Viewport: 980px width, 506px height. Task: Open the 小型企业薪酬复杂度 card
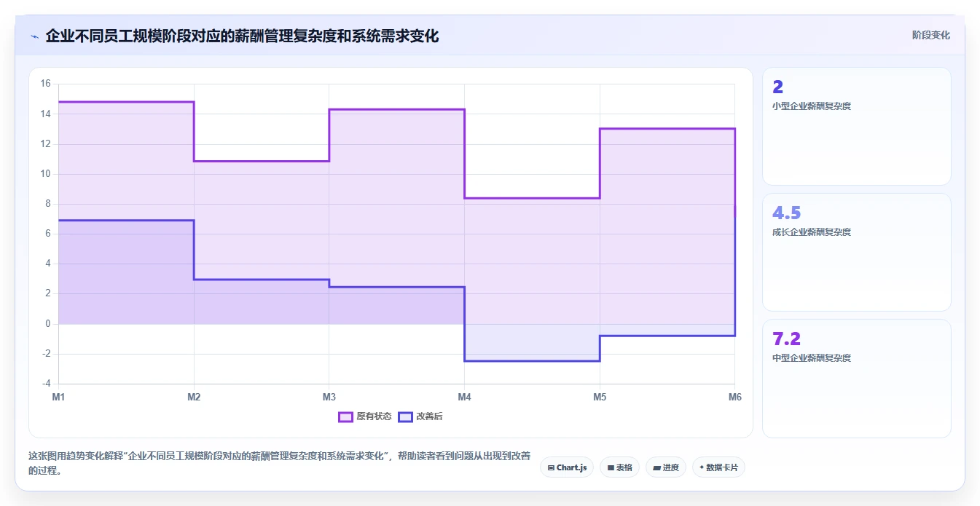pos(857,127)
